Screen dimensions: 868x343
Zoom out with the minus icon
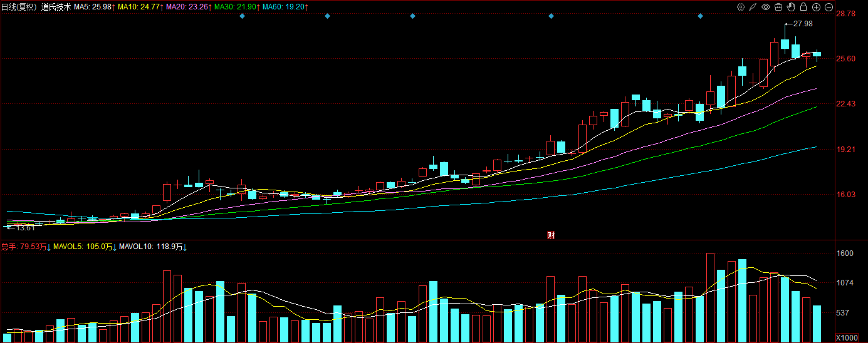click(829, 7)
